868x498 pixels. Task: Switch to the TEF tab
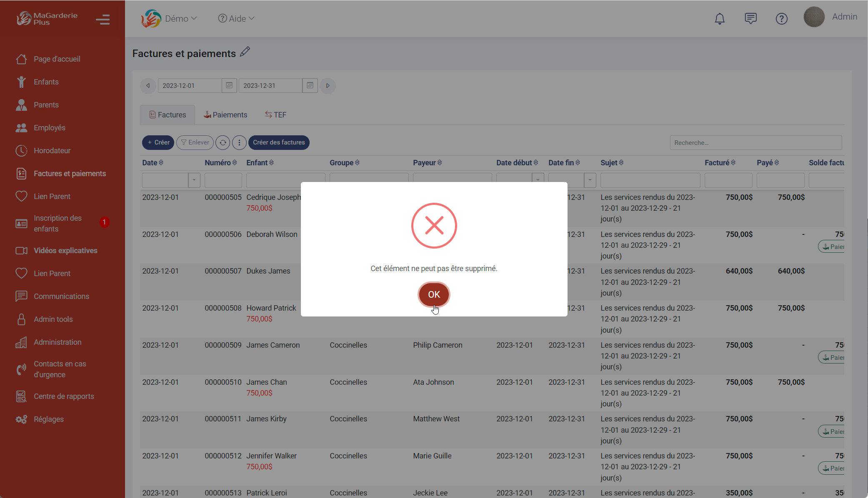click(276, 115)
